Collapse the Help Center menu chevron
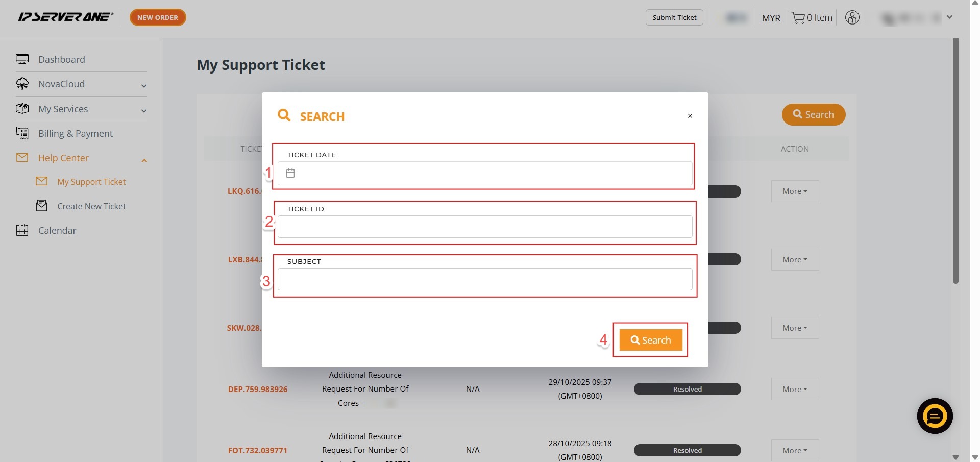Screen dimensions: 980x462 coord(144,160)
